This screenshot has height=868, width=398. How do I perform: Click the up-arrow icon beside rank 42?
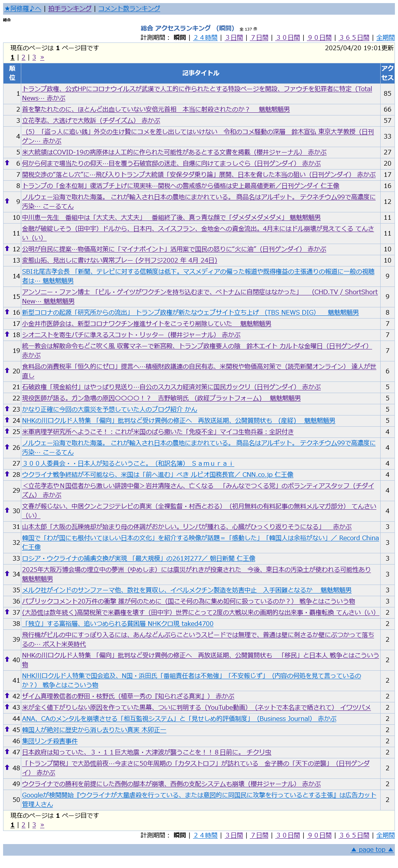pos(7,695)
